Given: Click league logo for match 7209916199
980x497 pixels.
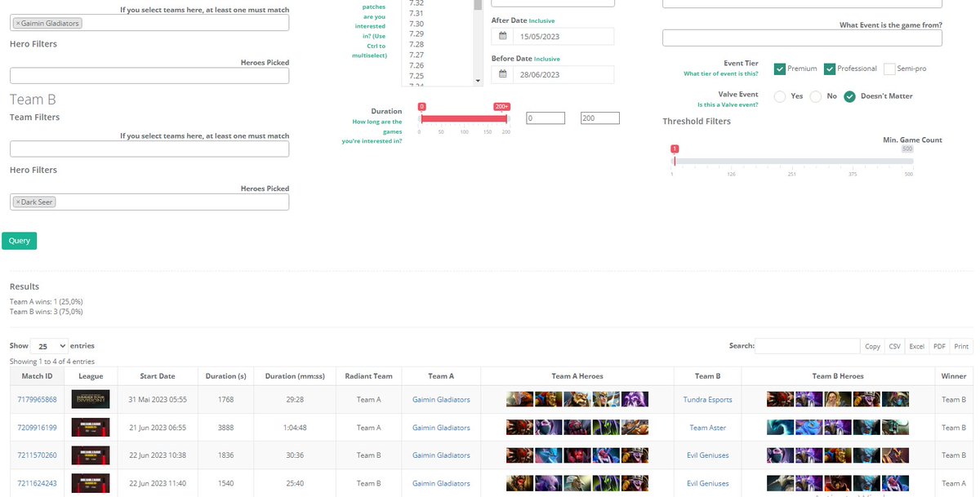Looking at the screenshot, I should click(x=91, y=428).
